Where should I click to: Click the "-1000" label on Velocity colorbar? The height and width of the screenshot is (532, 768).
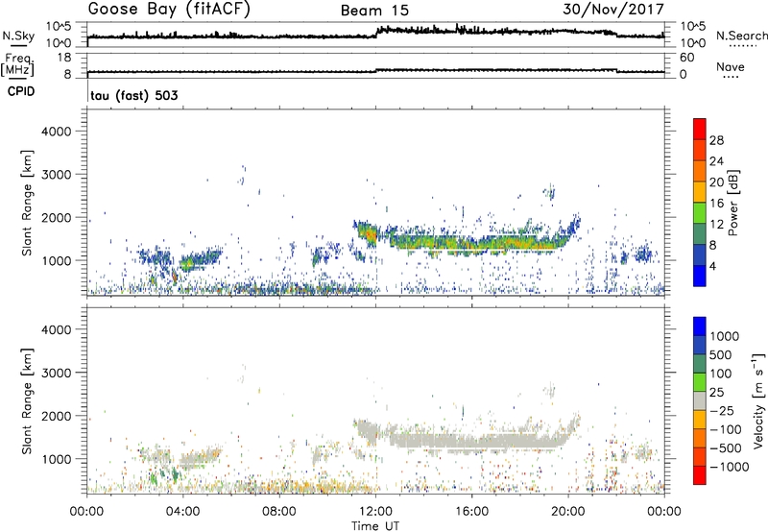click(730, 467)
